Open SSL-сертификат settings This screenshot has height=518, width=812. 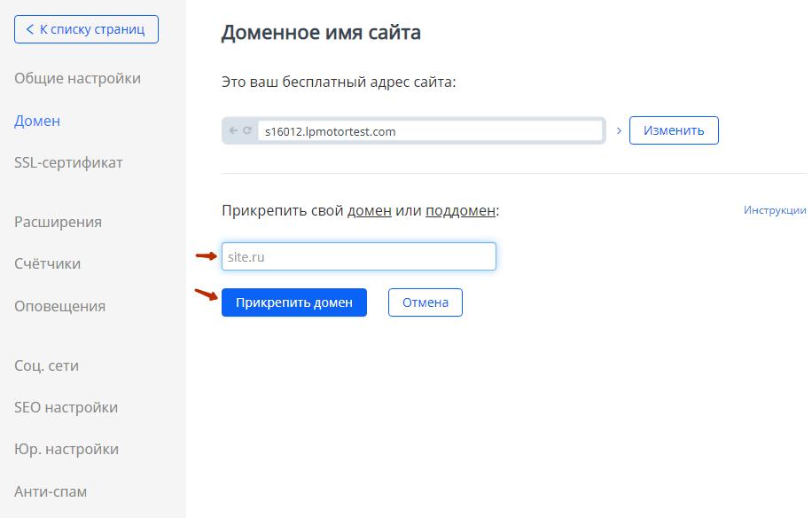point(68,162)
